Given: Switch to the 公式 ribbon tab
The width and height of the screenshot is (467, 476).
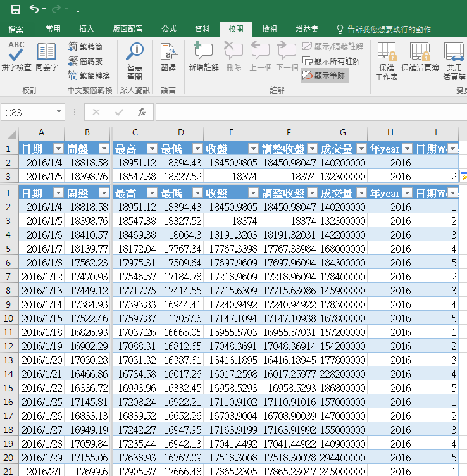Looking at the screenshot, I should 169,29.
